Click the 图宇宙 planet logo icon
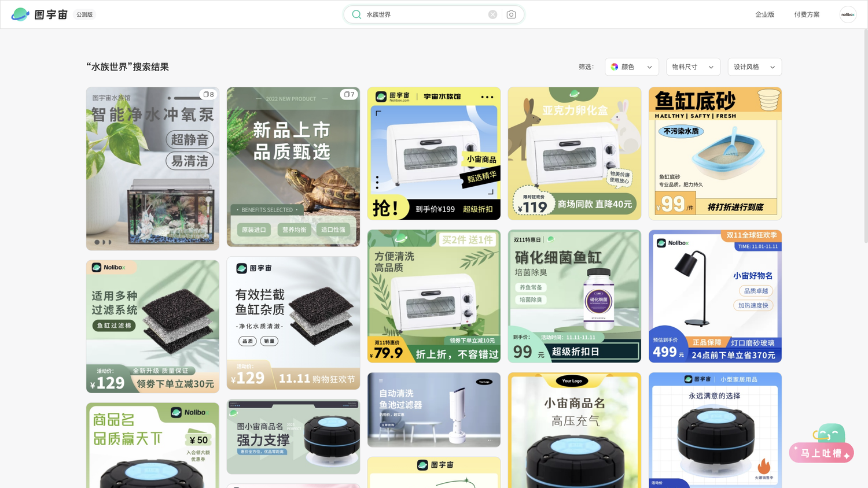 pyautogui.click(x=20, y=14)
